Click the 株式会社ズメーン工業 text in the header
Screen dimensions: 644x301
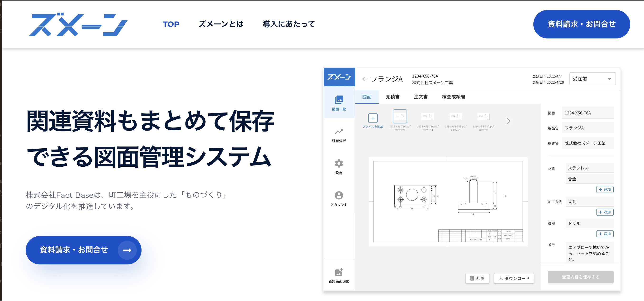tap(432, 83)
